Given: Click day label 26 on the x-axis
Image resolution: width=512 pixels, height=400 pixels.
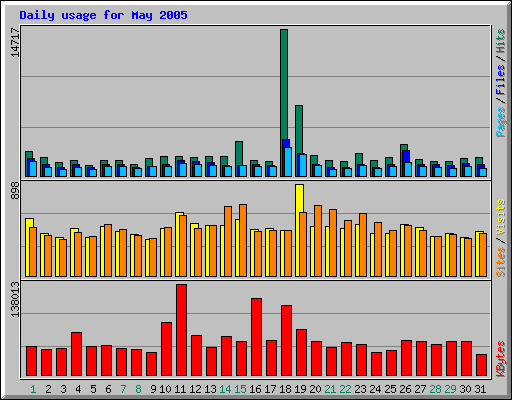Looking at the screenshot, I should click(405, 389).
